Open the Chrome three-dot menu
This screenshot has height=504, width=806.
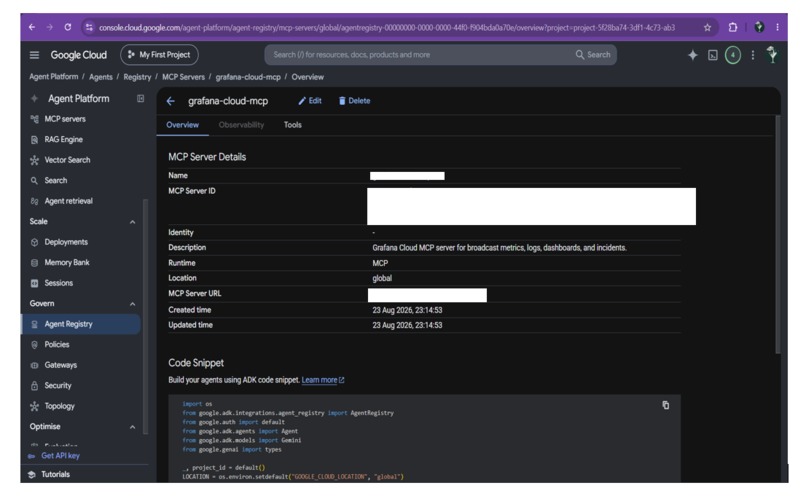point(777,27)
